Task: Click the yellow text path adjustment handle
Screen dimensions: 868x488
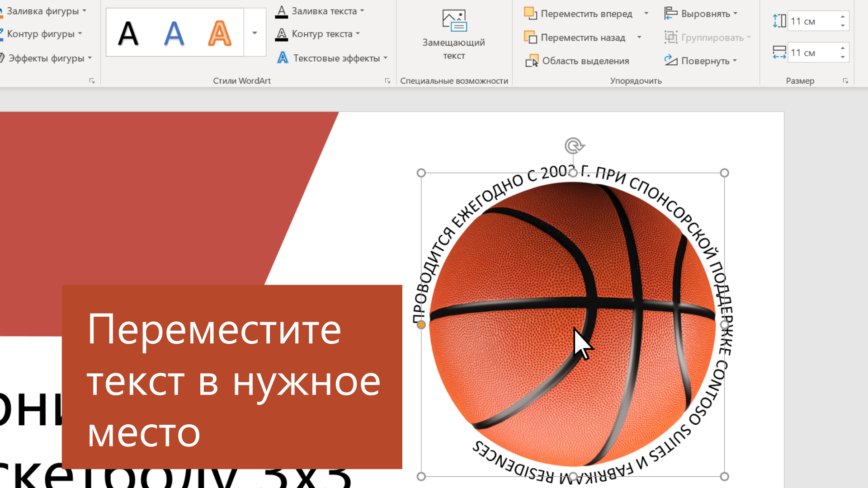Action: click(421, 324)
